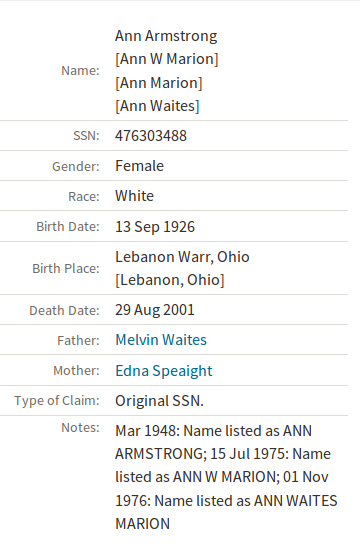Select the birth date 13 Sep 1926
The width and height of the screenshot is (360, 546).
point(155,227)
